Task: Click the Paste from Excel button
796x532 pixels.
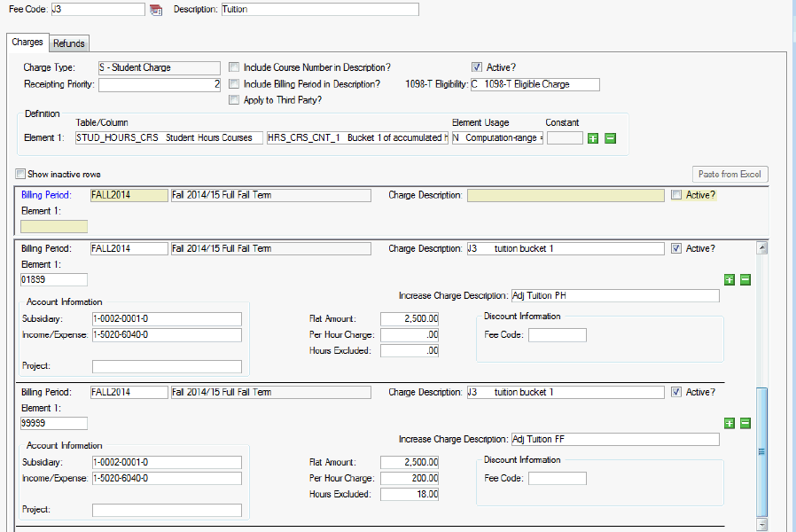Action: tap(730, 174)
